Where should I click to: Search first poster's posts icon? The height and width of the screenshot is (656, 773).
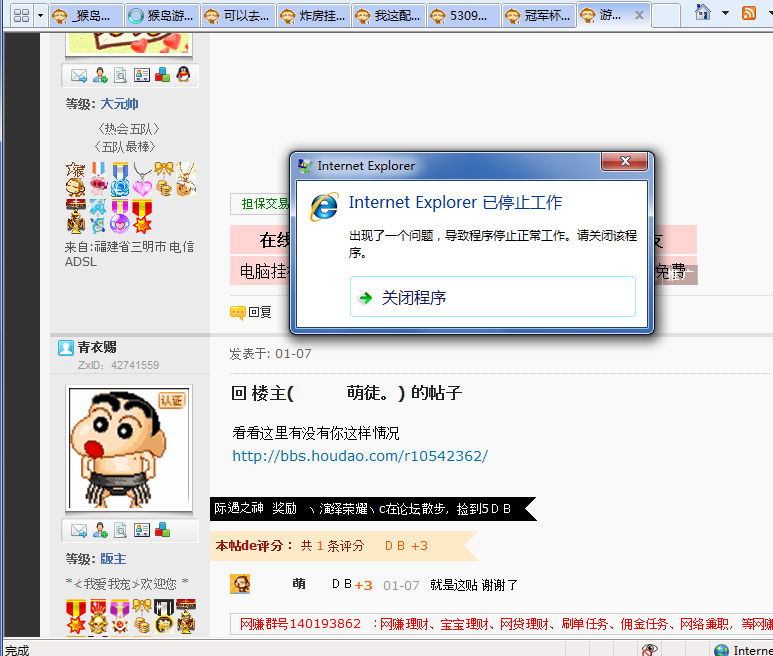tap(120, 75)
